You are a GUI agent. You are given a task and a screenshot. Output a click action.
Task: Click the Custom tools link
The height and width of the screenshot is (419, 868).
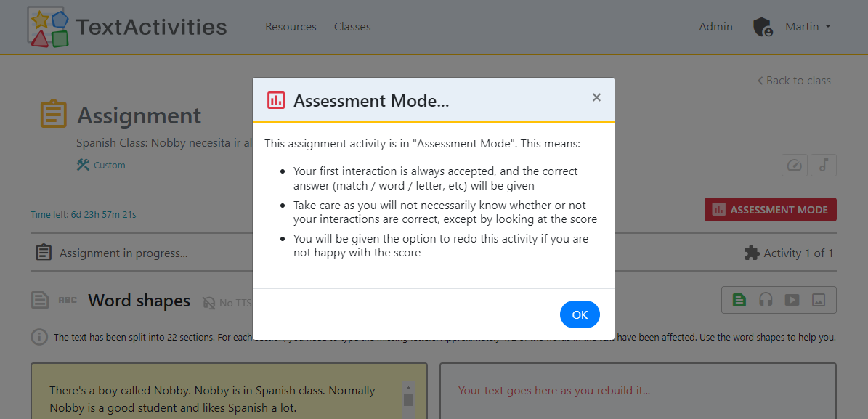coord(101,165)
